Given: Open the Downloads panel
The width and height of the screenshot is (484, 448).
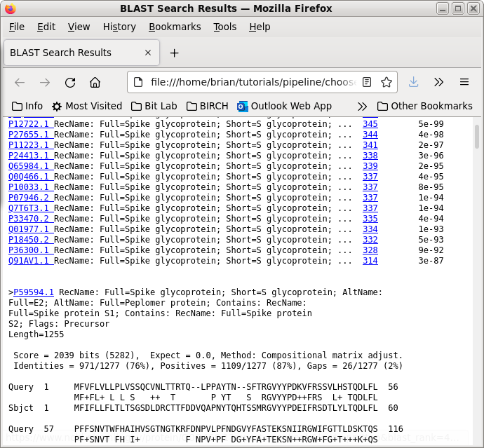Looking at the screenshot, I should coord(414,82).
